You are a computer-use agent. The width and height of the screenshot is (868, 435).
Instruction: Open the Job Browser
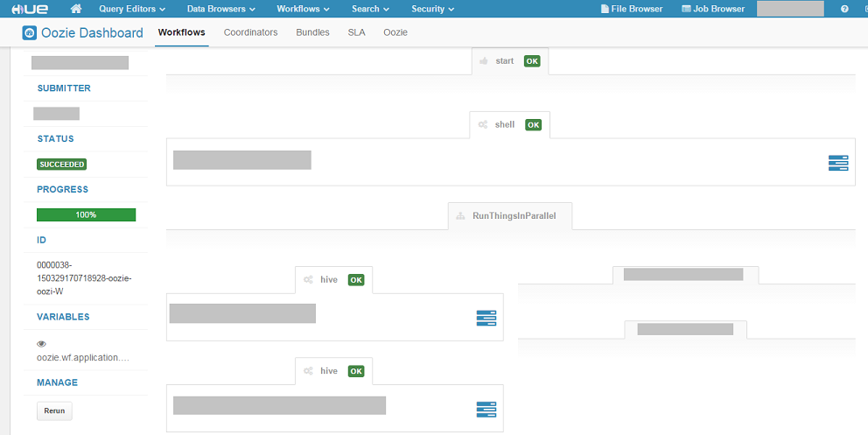click(x=713, y=9)
